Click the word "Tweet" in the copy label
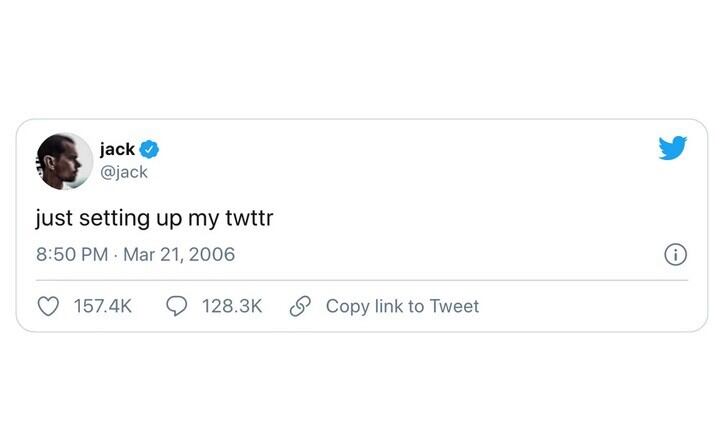Screen dimensions: 722x436 point(454,306)
